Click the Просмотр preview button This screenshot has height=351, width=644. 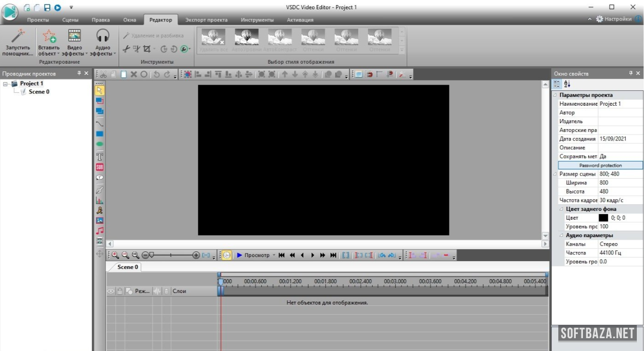click(255, 255)
